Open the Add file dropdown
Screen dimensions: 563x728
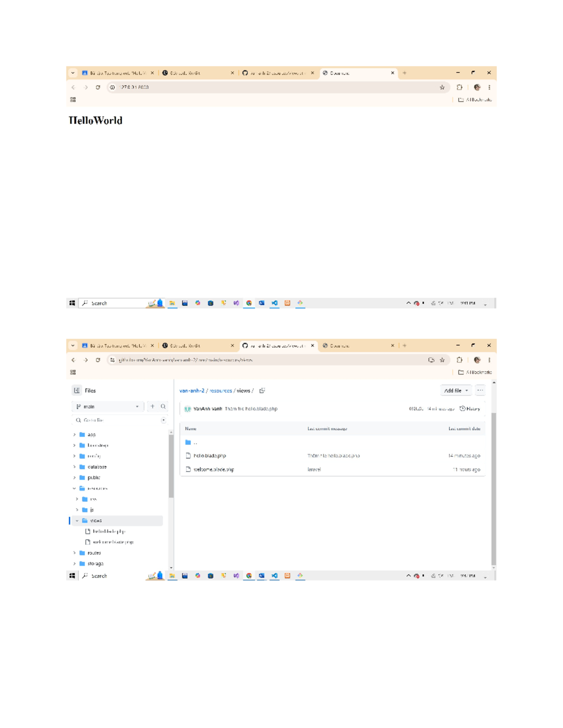pyautogui.click(x=456, y=390)
